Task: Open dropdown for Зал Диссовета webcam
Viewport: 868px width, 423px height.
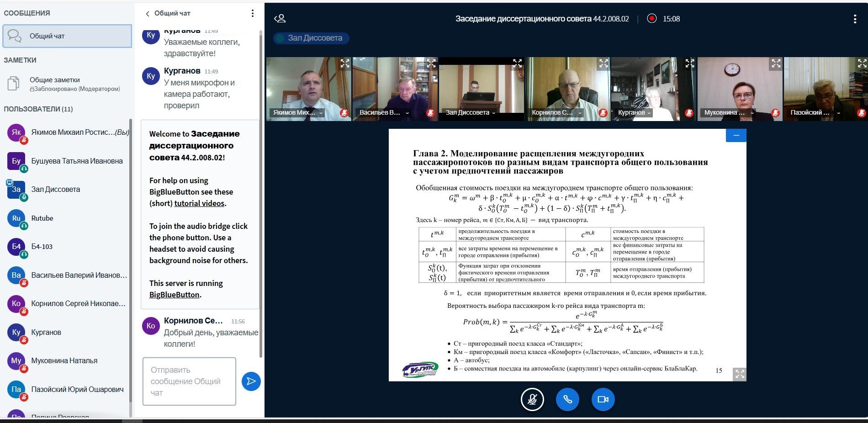Action: pos(493,113)
